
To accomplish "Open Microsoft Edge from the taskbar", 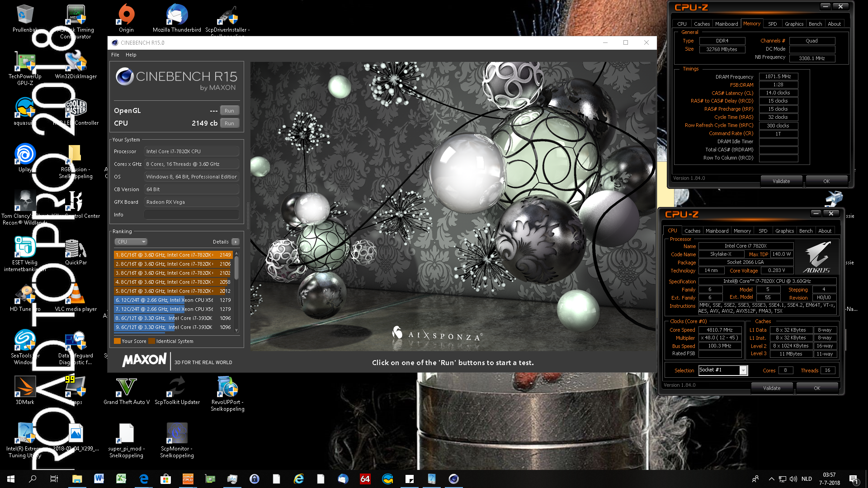I will pyautogui.click(x=143, y=479).
